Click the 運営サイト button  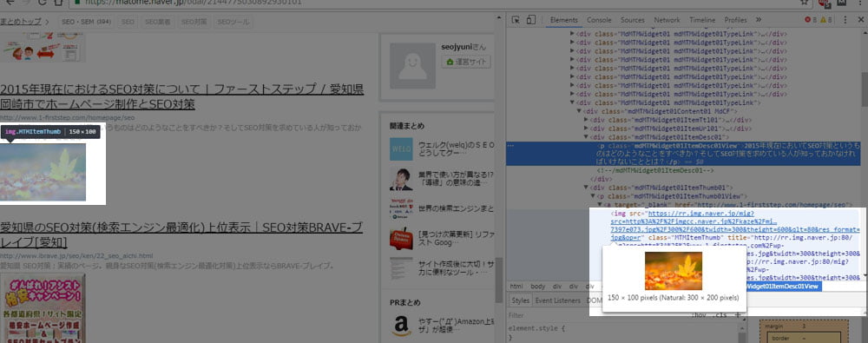click(465, 62)
